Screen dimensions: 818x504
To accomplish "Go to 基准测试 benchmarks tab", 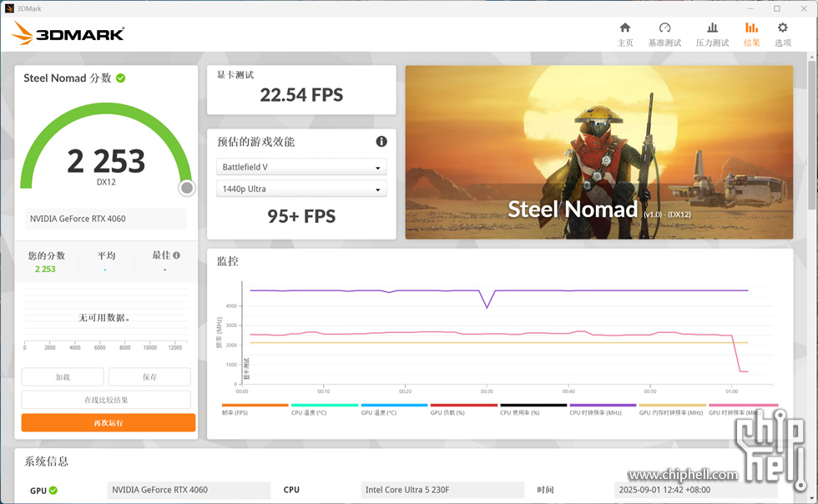I will coord(664,34).
